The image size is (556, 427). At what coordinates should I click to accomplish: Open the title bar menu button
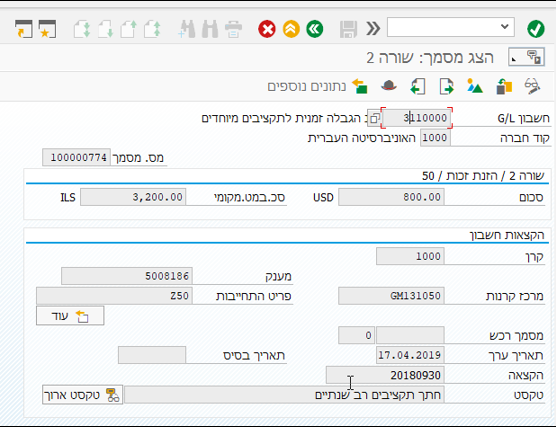[x=527, y=57]
